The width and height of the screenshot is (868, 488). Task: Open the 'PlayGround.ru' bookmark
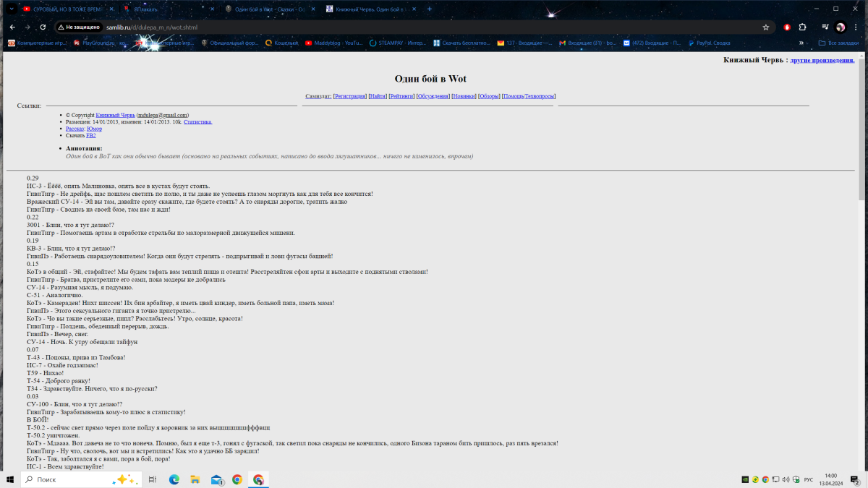coord(100,43)
